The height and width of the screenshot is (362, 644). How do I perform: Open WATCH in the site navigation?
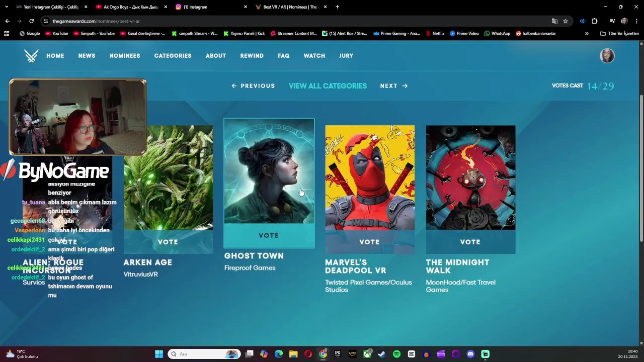(314, 56)
